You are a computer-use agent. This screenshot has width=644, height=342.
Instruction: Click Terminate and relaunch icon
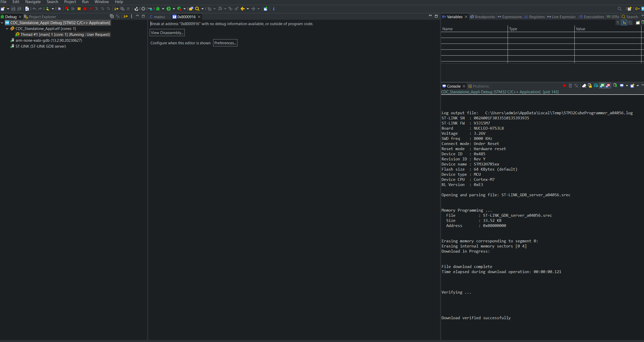[67, 9]
